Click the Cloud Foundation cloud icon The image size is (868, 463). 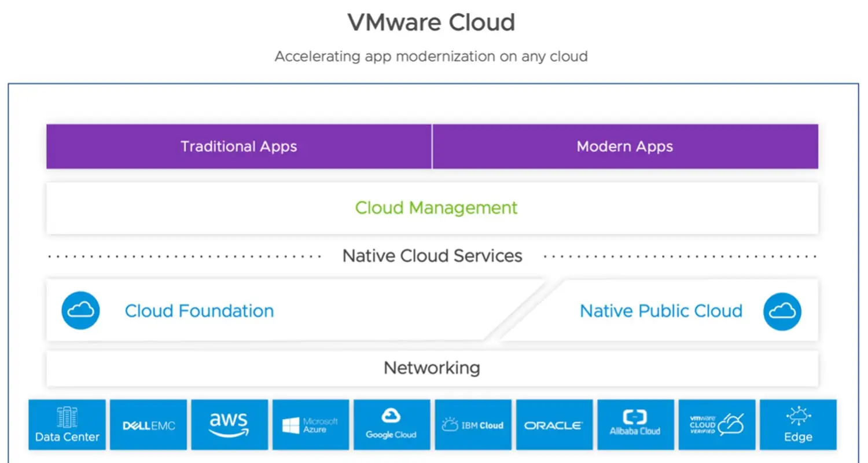80,311
